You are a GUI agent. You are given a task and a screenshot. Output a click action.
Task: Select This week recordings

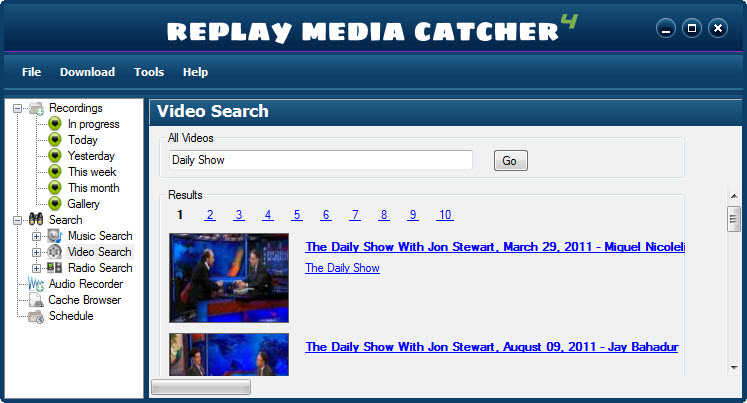(x=92, y=171)
